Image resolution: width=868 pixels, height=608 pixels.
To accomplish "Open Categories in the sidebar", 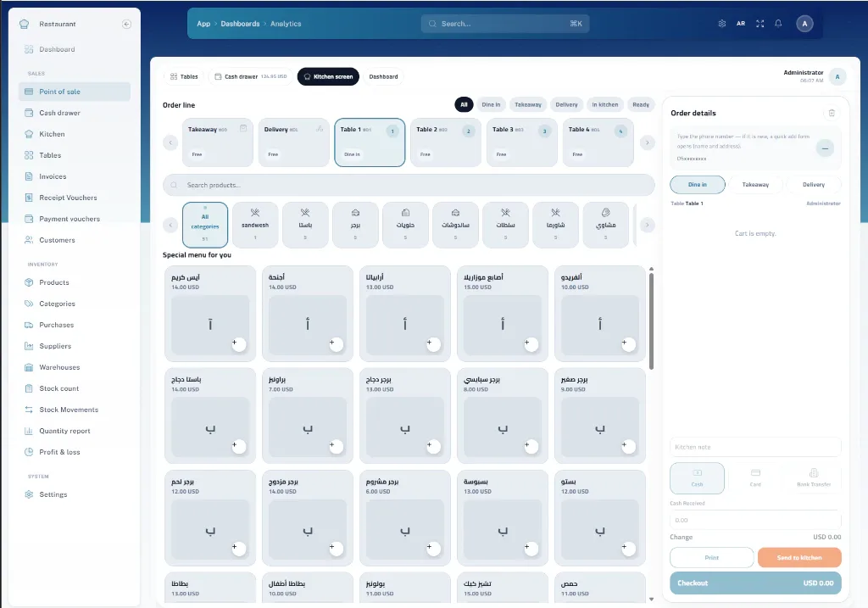I will [75, 304].
